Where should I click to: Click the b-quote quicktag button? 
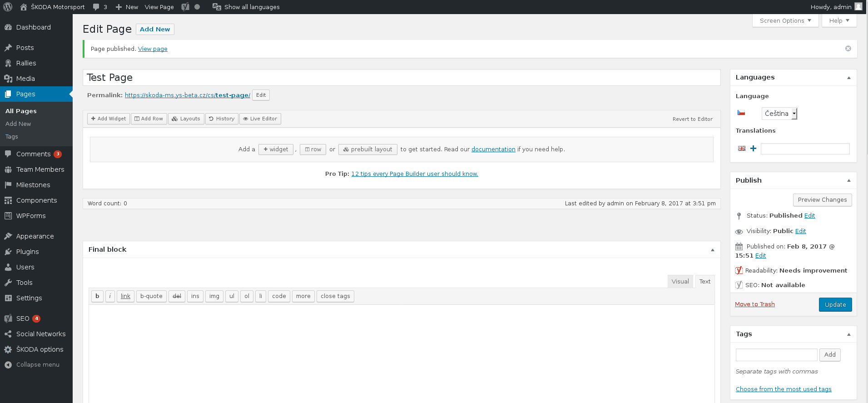[151, 296]
